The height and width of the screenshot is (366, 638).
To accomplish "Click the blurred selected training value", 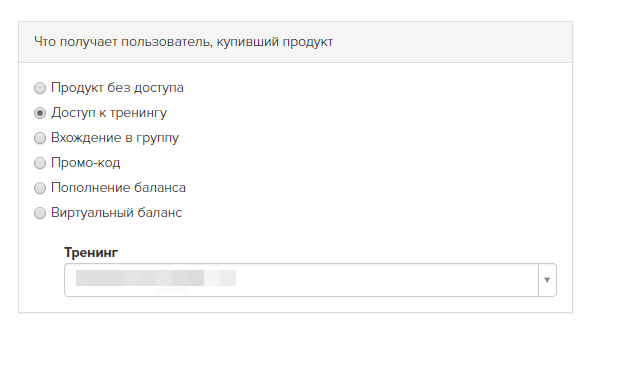I will pos(156,278).
